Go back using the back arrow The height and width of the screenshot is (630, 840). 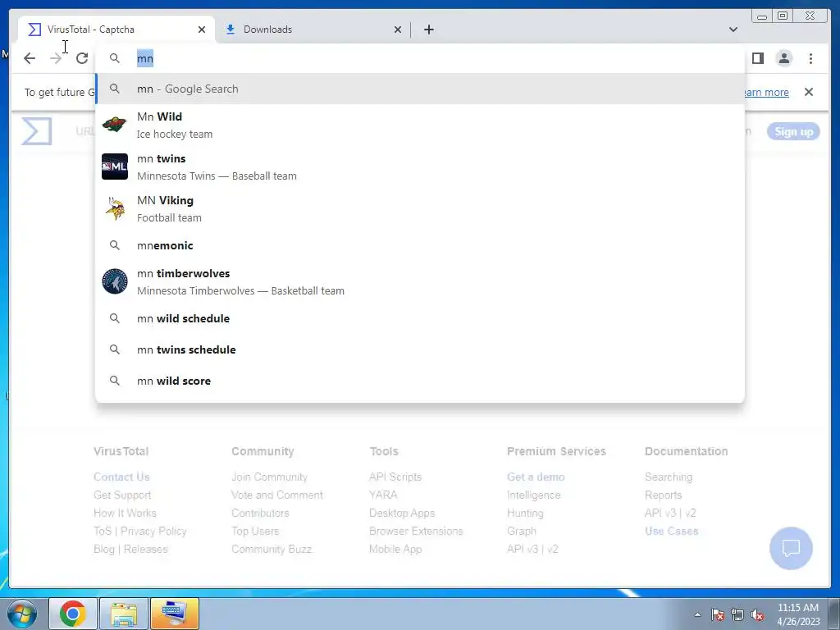(x=30, y=58)
